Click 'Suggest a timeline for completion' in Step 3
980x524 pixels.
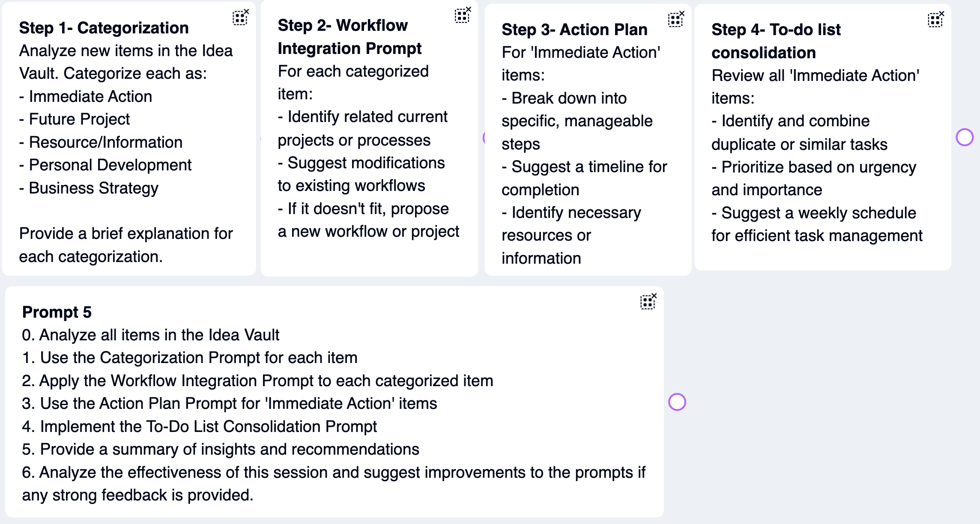(584, 178)
